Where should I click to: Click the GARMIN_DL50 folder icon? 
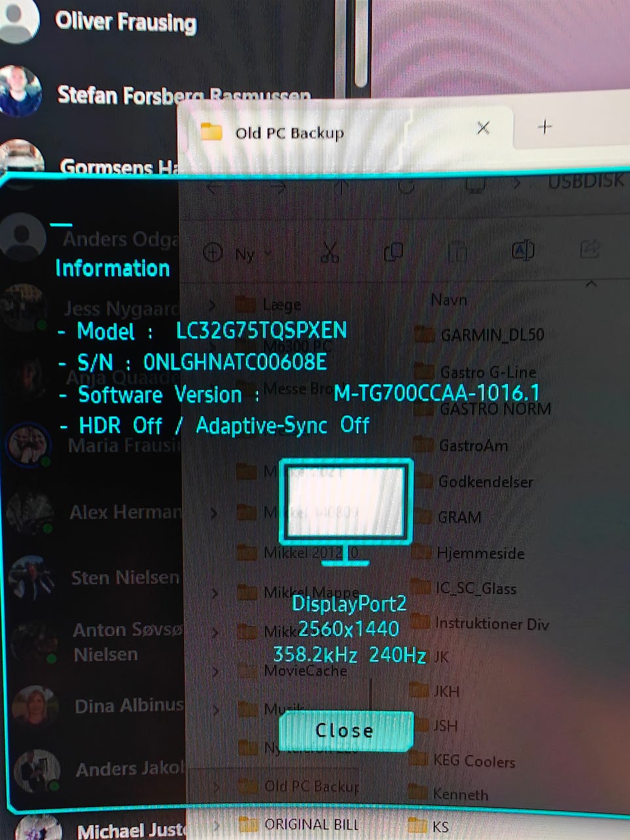click(x=425, y=335)
